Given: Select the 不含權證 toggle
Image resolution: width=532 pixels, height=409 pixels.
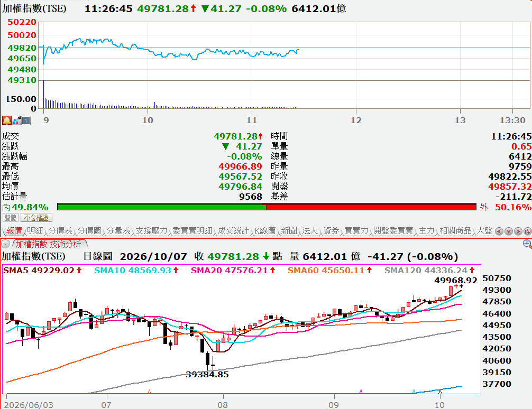Looking at the screenshot, I should (36, 218).
